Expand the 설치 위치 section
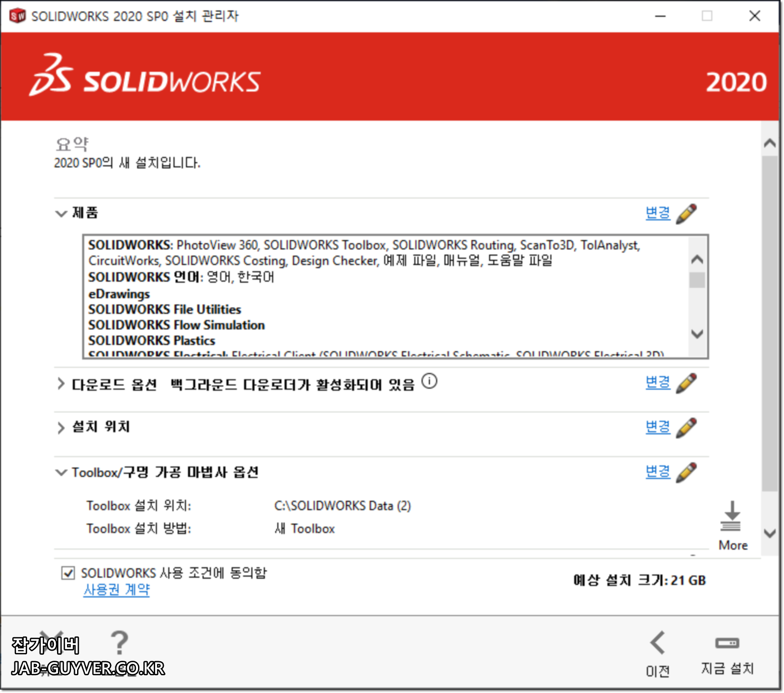784x693 pixels. [x=61, y=428]
